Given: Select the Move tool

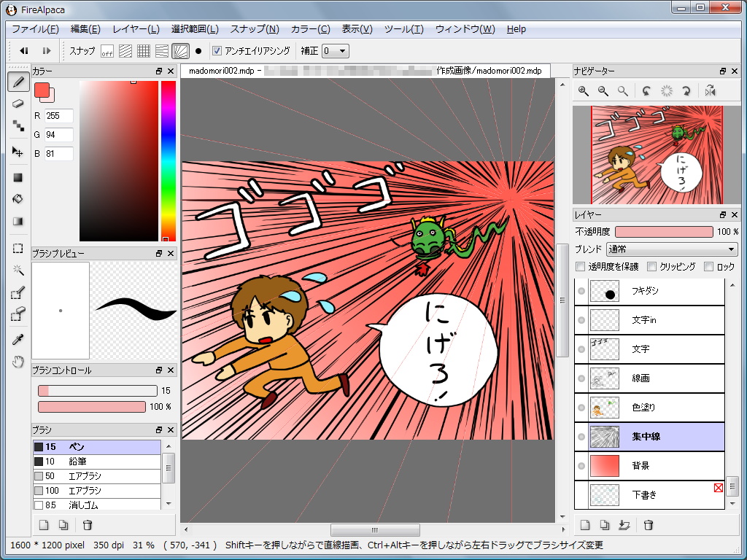Looking at the screenshot, I should (x=18, y=152).
